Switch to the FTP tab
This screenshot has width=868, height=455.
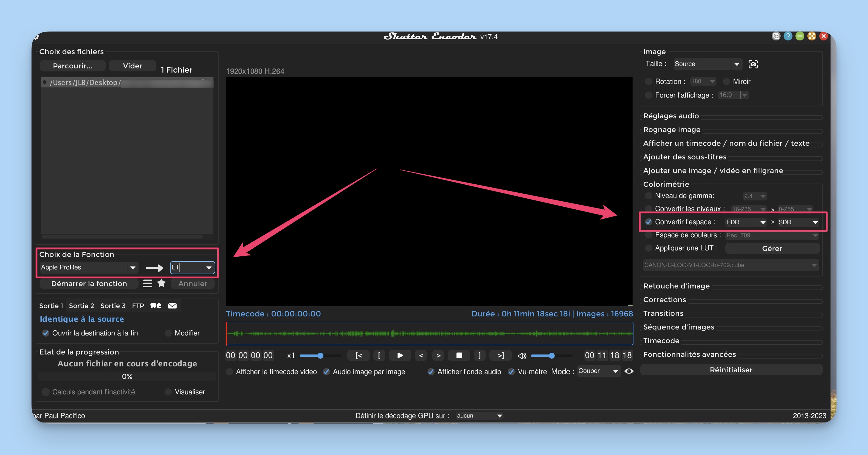pos(138,306)
